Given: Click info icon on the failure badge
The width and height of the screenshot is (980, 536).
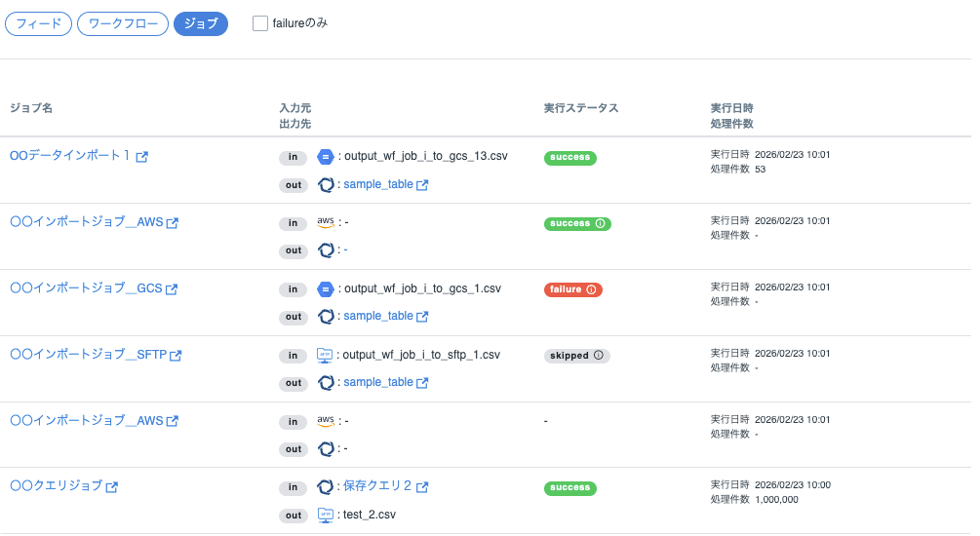Looking at the screenshot, I should (x=591, y=289).
